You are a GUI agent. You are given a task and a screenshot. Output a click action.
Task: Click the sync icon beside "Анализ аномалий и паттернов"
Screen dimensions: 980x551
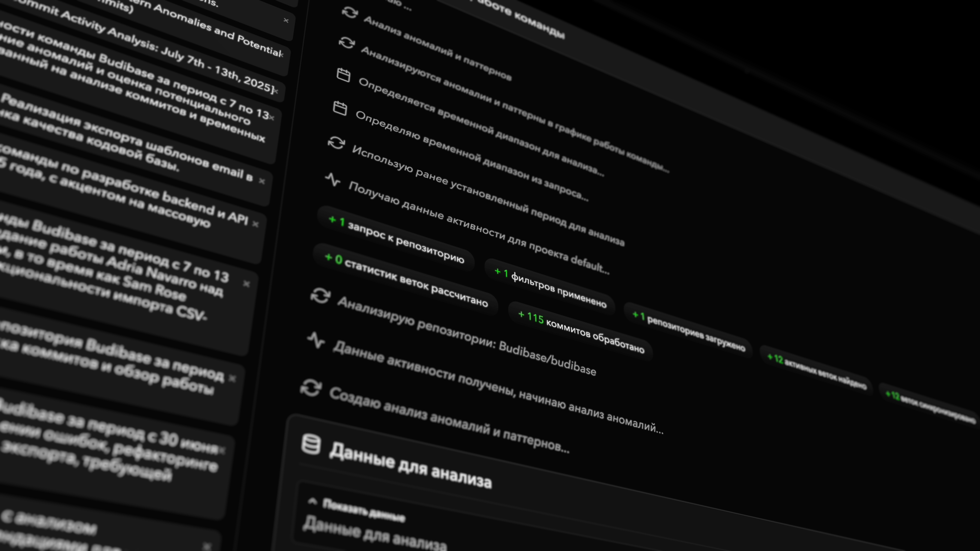coord(350,12)
